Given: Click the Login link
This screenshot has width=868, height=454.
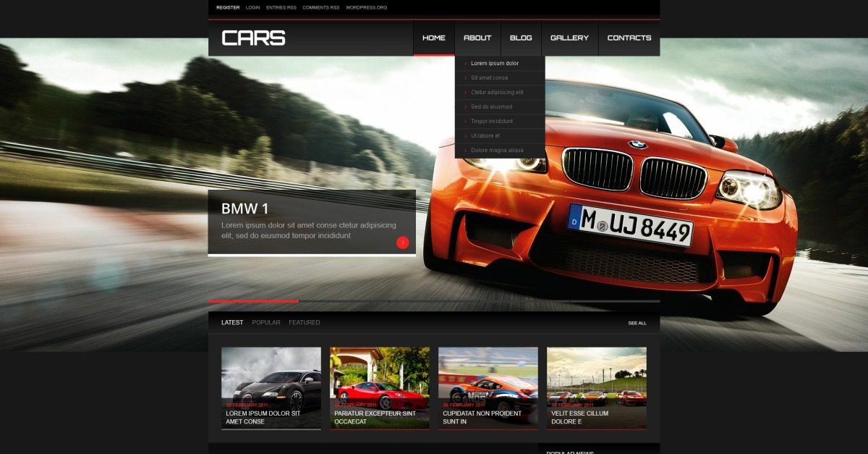Looking at the screenshot, I should 253,7.
